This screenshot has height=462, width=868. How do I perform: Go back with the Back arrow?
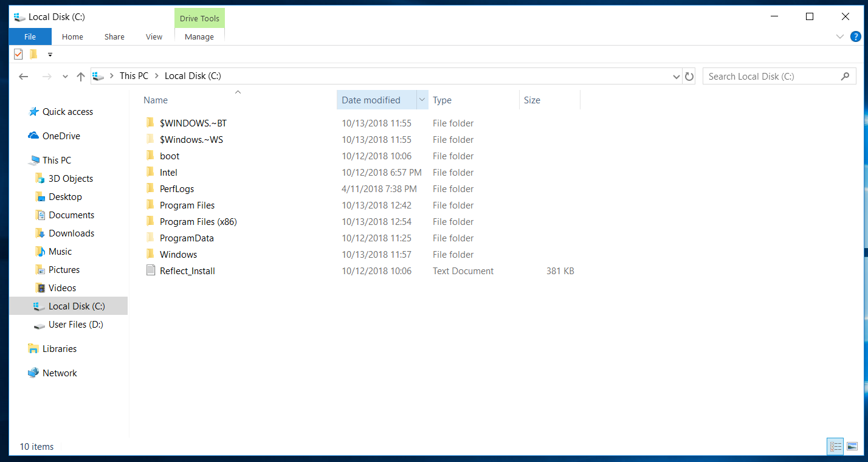tap(24, 77)
